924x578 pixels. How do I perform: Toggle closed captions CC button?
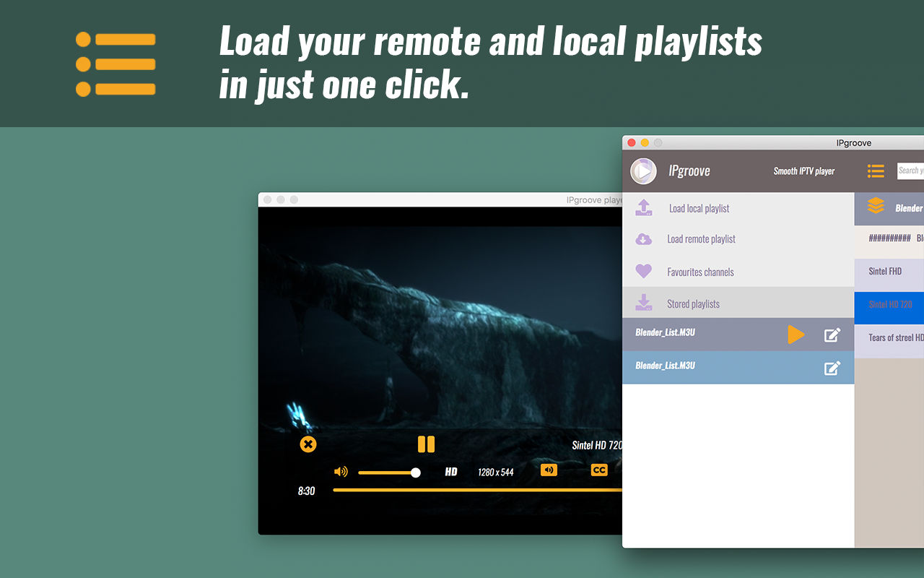(599, 470)
